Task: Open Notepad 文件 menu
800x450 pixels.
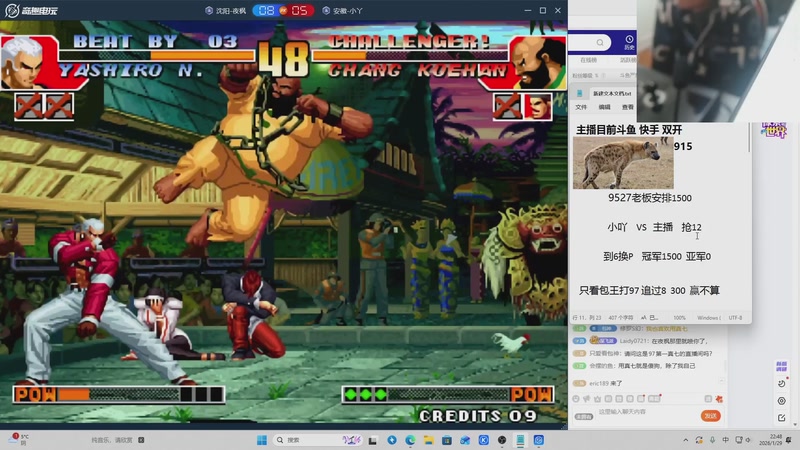Action: (x=581, y=107)
